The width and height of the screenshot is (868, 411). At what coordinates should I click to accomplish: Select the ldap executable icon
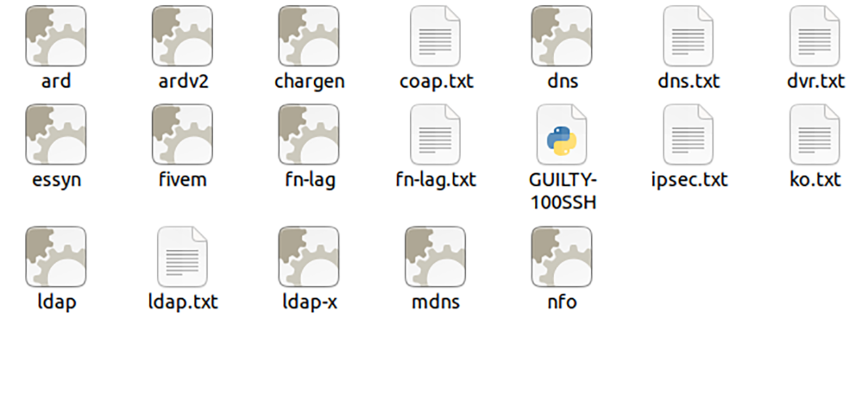[56, 257]
